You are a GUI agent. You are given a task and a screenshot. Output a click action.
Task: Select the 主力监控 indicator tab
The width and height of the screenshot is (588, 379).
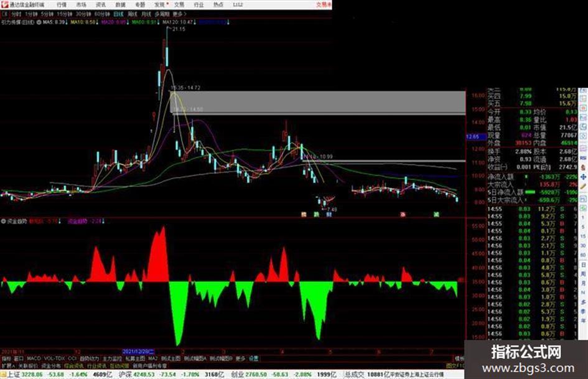[112, 358]
